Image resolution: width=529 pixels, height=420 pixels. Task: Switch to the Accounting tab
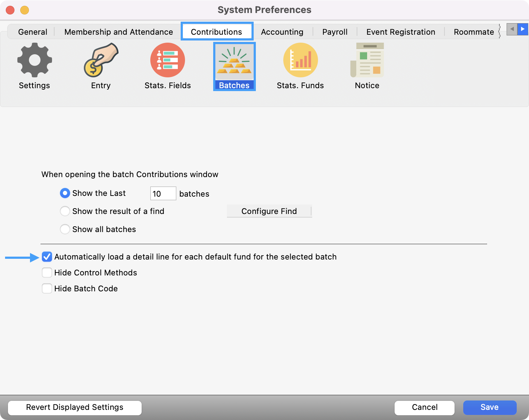(x=282, y=32)
